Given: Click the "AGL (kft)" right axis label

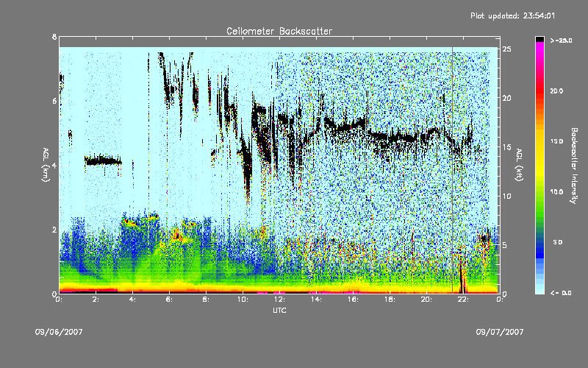Looking at the screenshot, I should click(x=519, y=165).
